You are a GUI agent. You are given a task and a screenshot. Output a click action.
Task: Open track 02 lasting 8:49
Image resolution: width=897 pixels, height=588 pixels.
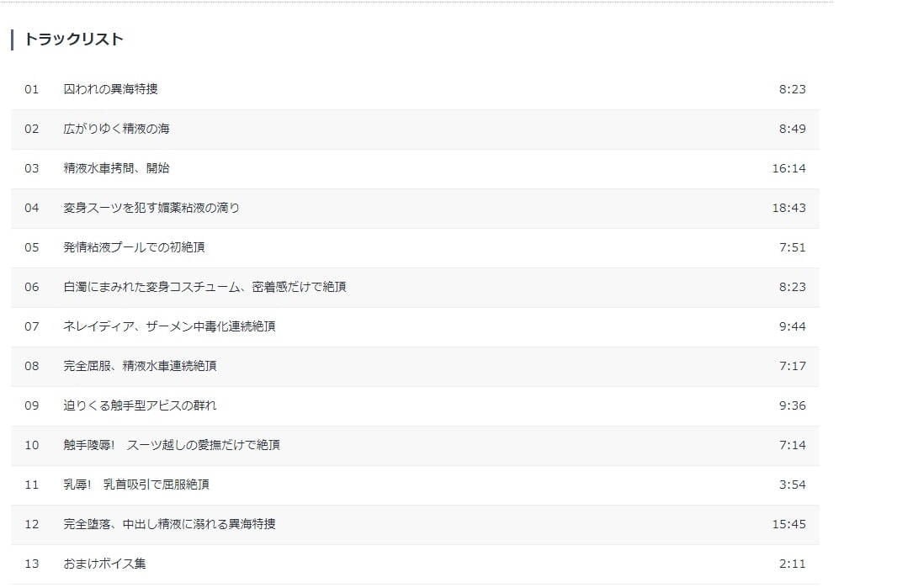click(116, 129)
